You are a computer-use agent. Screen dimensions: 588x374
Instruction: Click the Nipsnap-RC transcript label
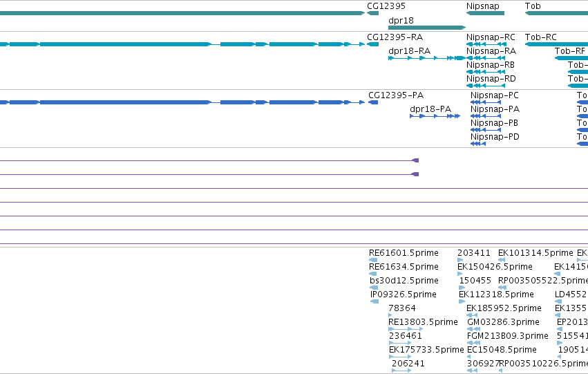(x=491, y=37)
